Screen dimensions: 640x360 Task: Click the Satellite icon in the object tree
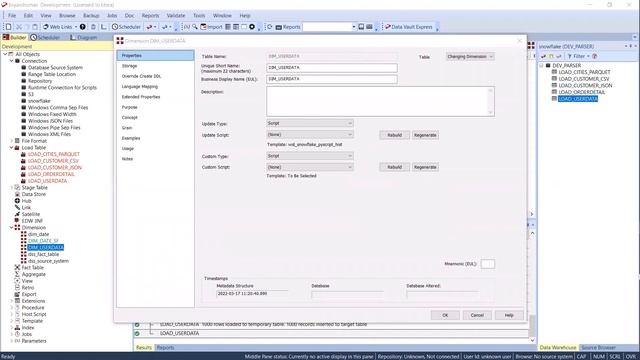click(x=17, y=214)
